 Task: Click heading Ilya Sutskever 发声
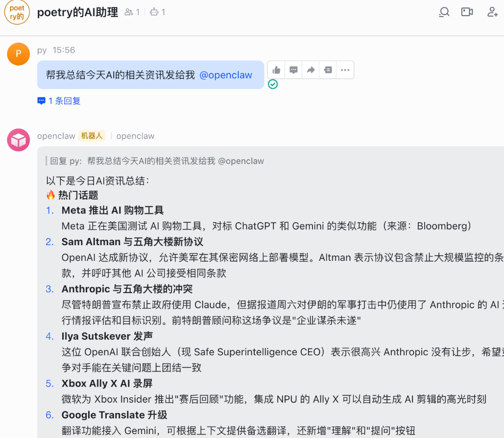[x=107, y=336]
